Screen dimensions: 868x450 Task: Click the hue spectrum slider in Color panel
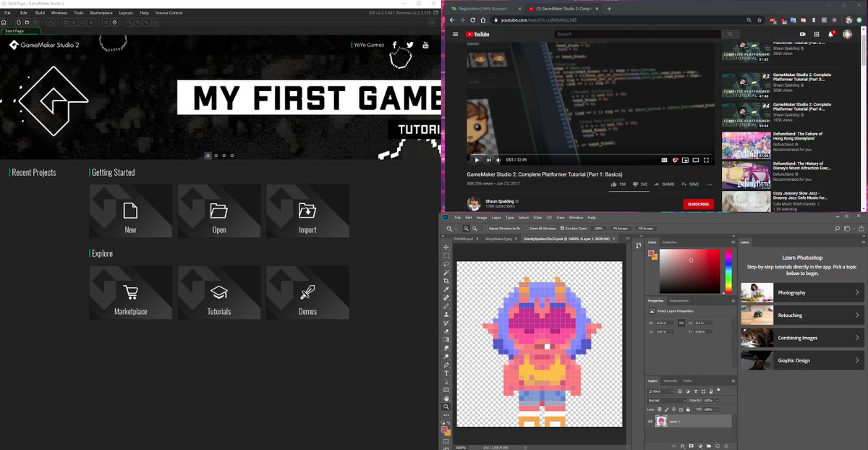(728, 271)
